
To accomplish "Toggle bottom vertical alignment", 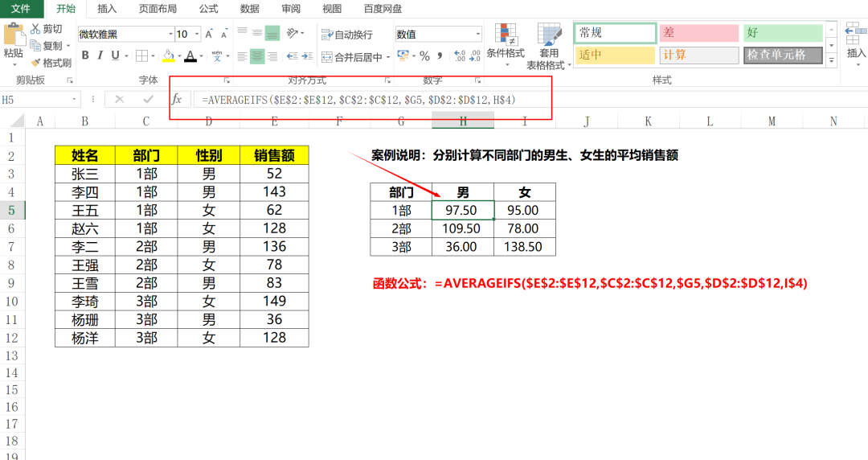I will tap(272, 33).
